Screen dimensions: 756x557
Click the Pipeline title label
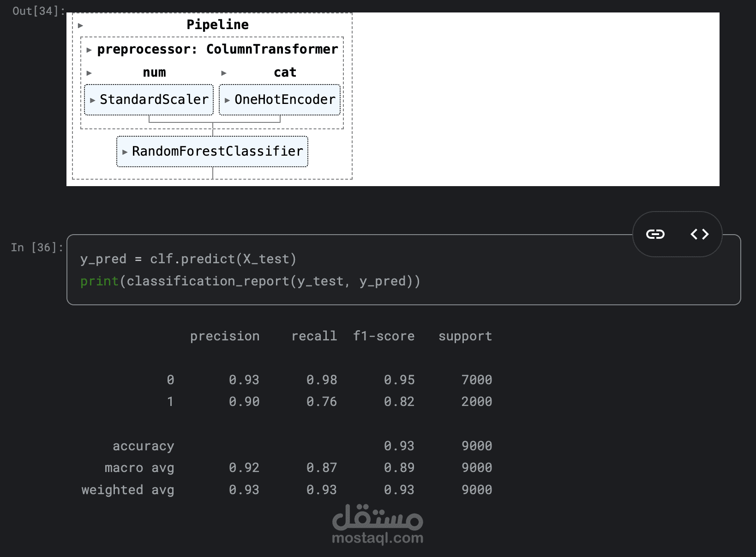pyautogui.click(x=217, y=25)
